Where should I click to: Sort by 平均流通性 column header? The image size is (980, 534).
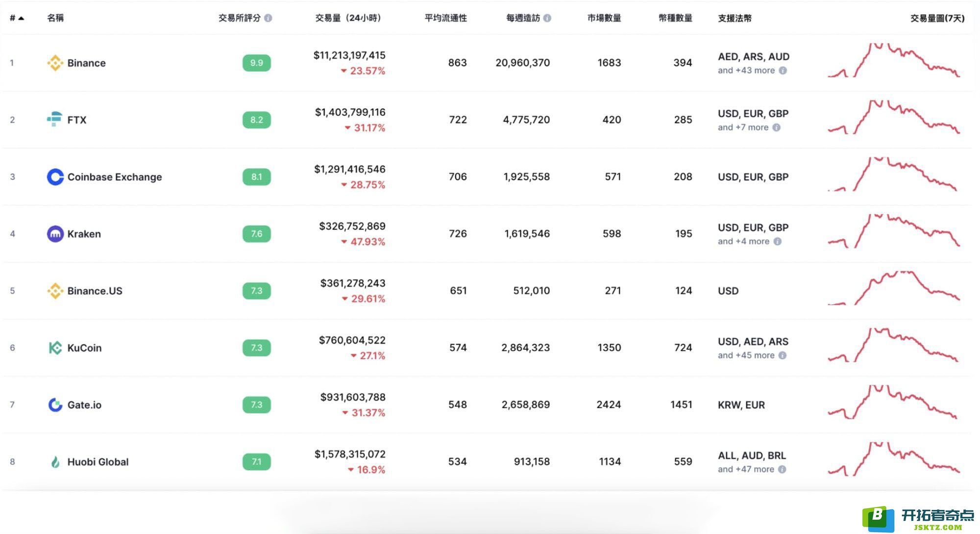tap(445, 18)
